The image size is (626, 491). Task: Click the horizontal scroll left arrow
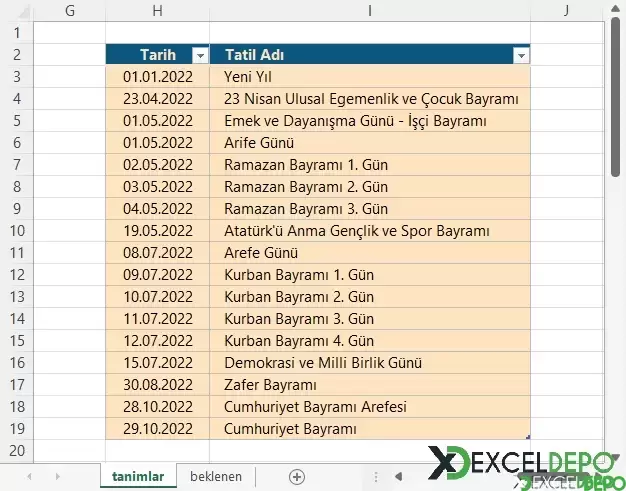398,476
